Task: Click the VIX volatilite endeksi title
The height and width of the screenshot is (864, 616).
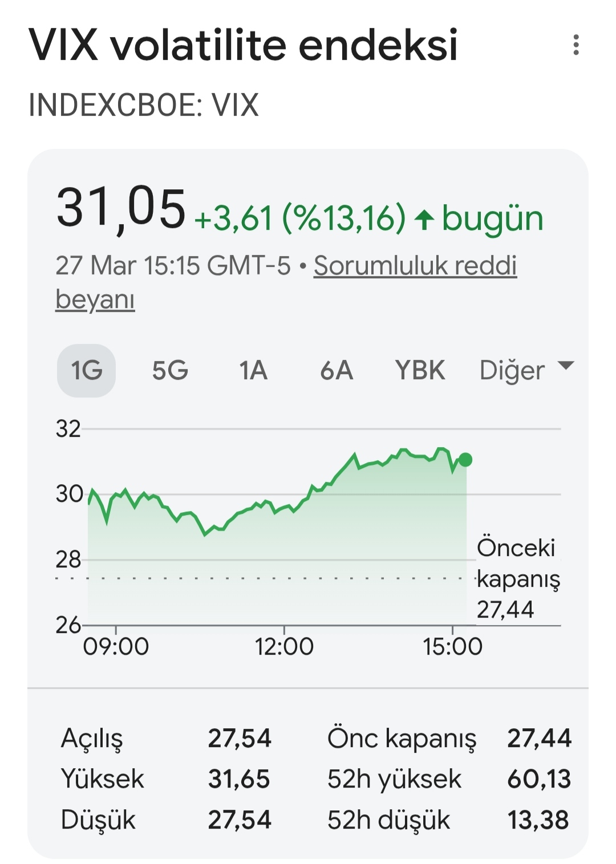Action: [243, 45]
